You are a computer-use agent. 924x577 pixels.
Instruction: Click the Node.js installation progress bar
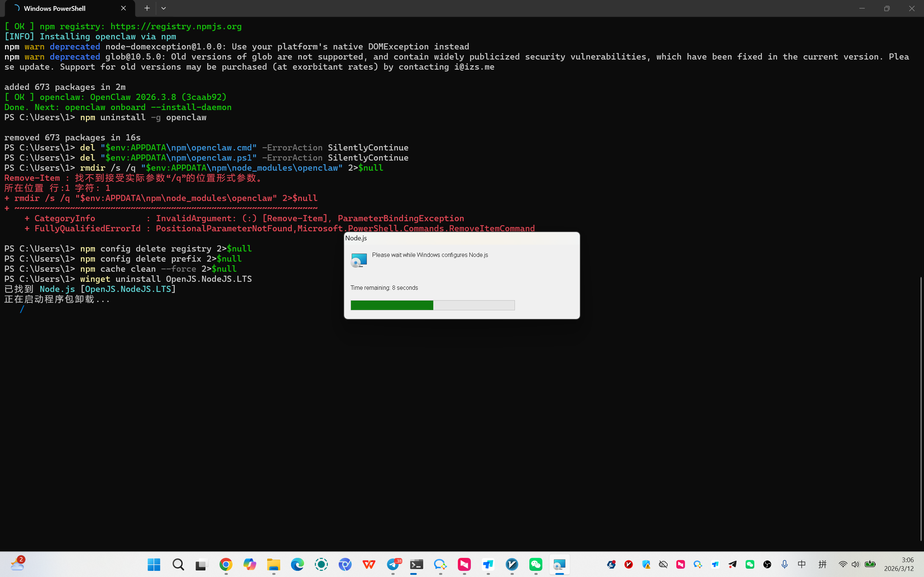pyautogui.click(x=432, y=305)
